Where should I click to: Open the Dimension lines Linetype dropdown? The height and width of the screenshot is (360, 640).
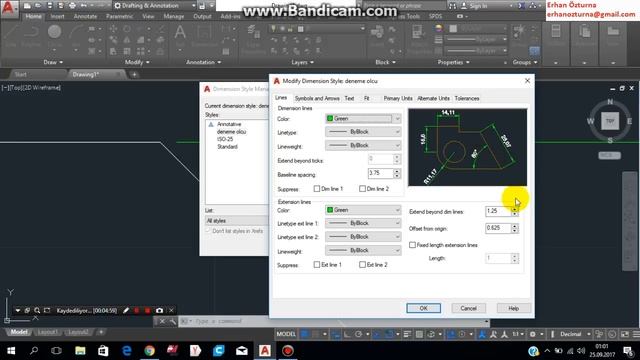tap(363, 132)
